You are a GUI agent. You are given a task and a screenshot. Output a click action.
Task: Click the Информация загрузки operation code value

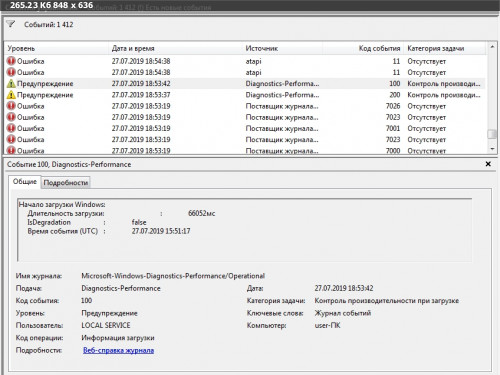click(118, 338)
